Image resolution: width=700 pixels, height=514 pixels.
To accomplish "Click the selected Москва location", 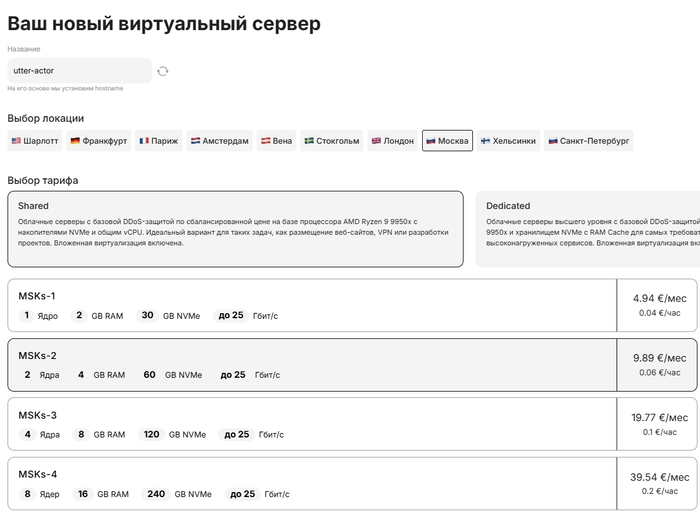I will pyautogui.click(x=447, y=141).
